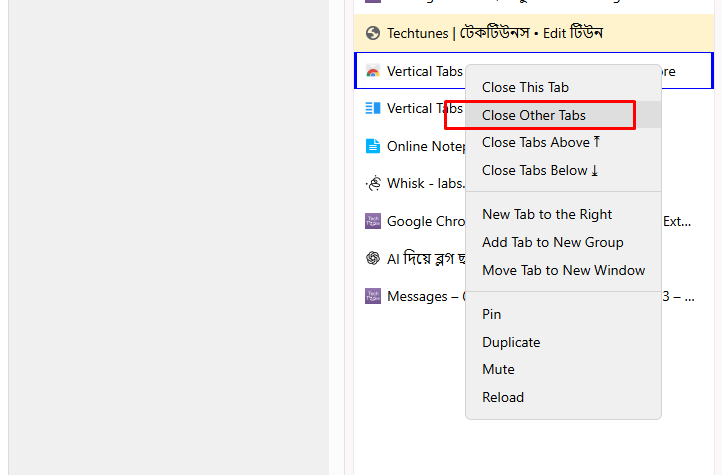The width and height of the screenshot is (722, 475).
Task: Choose Close This Tab in context menu
Action: point(563,87)
